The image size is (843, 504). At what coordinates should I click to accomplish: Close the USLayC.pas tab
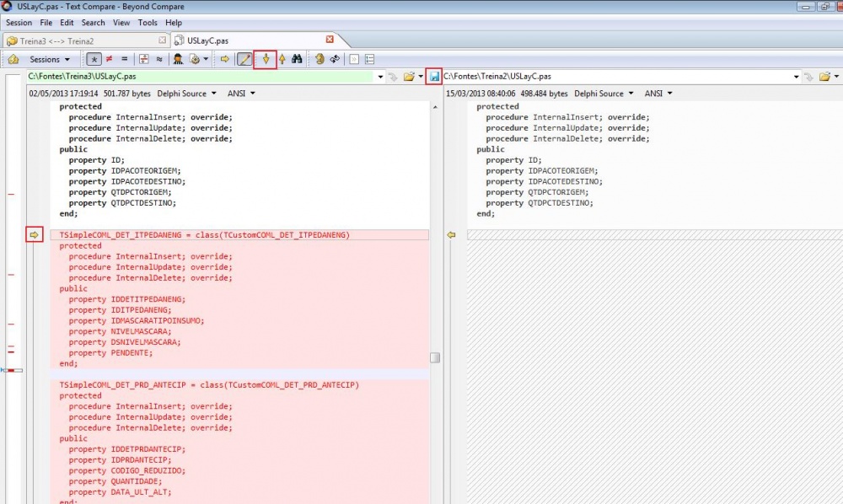tap(330, 40)
